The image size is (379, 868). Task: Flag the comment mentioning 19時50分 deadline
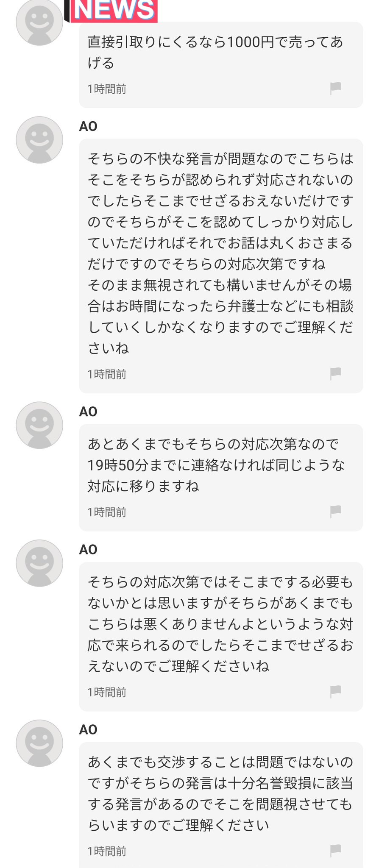tap(335, 511)
